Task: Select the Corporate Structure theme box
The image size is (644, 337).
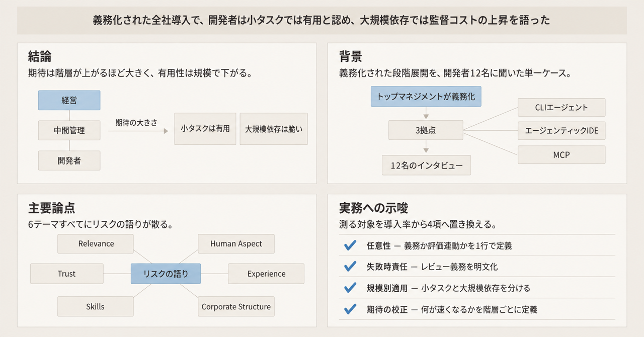Action: click(x=236, y=306)
